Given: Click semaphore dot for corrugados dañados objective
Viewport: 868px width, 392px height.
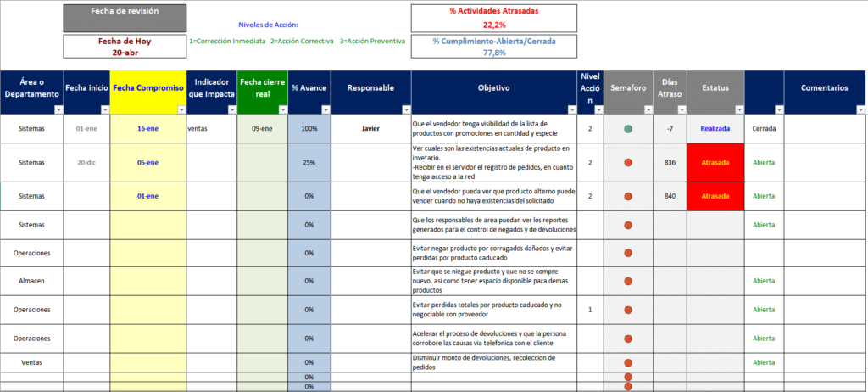Looking at the screenshot, I should pyautogui.click(x=628, y=254).
